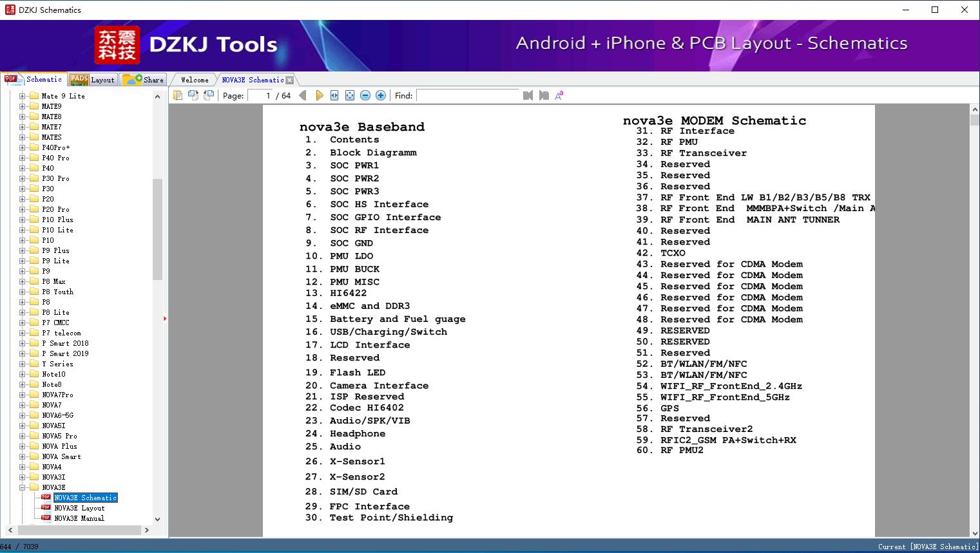Expand the NOVA6-5G folder node

[x=22, y=415]
